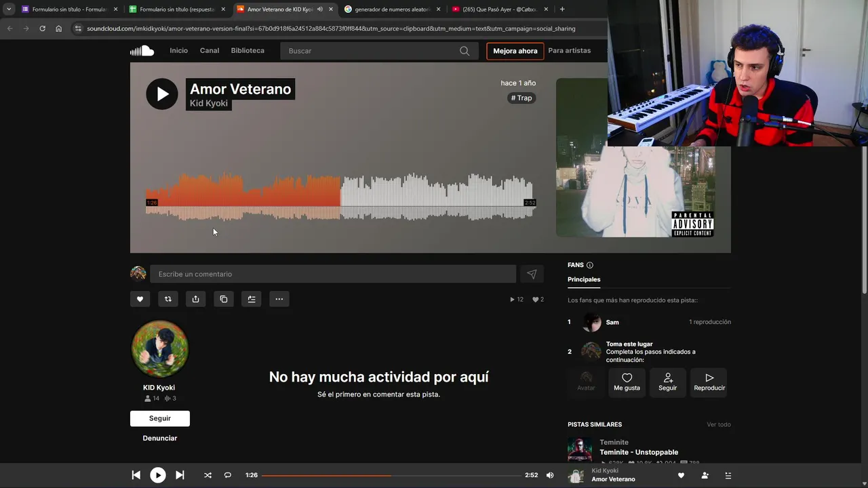The image size is (868, 488).
Task: Repost the track
Action: [x=168, y=299]
